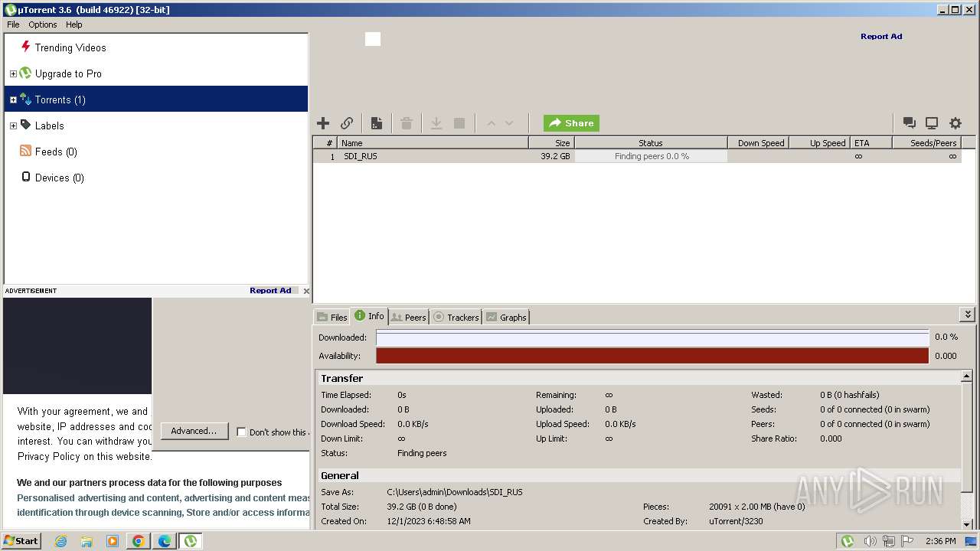
Task: Click the Finding peers 0.0 % progress bar
Action: 651,156
